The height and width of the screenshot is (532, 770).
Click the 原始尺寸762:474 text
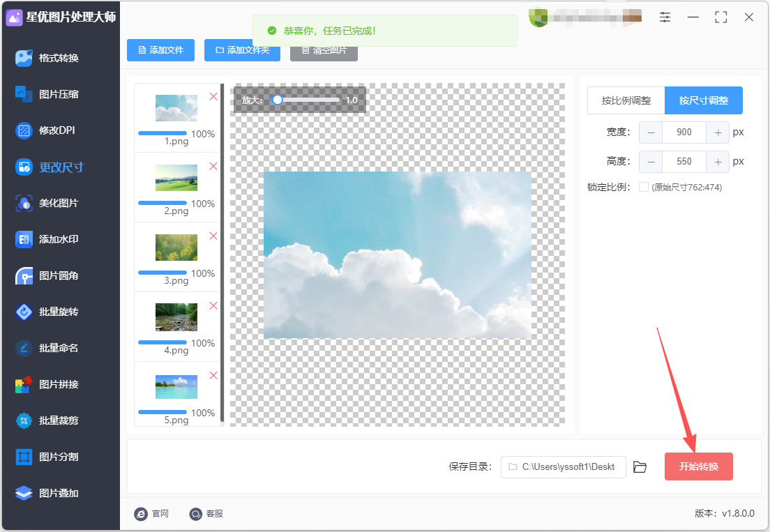tap(686, 187)
